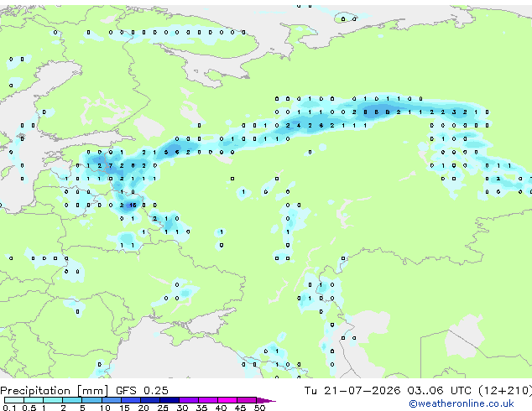Select the legend swatch between 10 and 15

pos(111,400)
